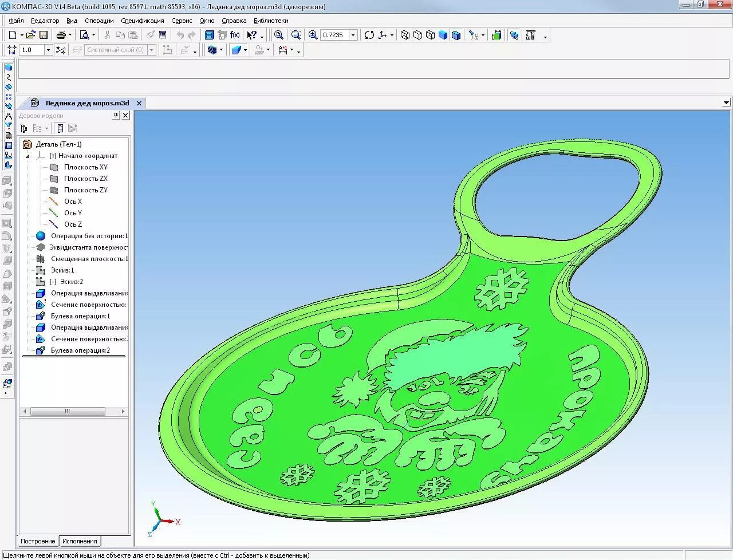
Task: Open the zoom scale dropdown showing 0.7235
Action: coord(353,35)
